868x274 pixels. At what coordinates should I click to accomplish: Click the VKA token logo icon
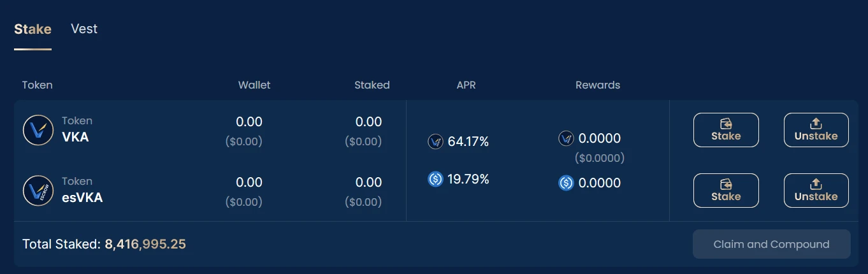[38, 130]
